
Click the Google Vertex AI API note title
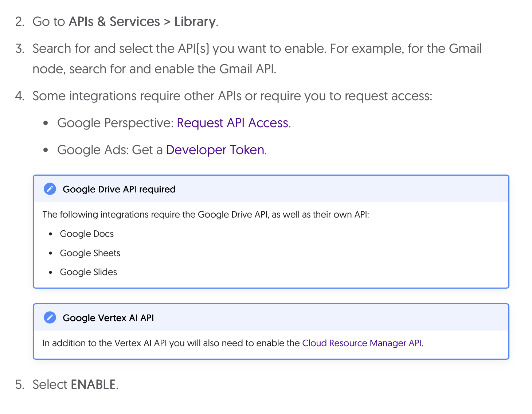[108, 318]
